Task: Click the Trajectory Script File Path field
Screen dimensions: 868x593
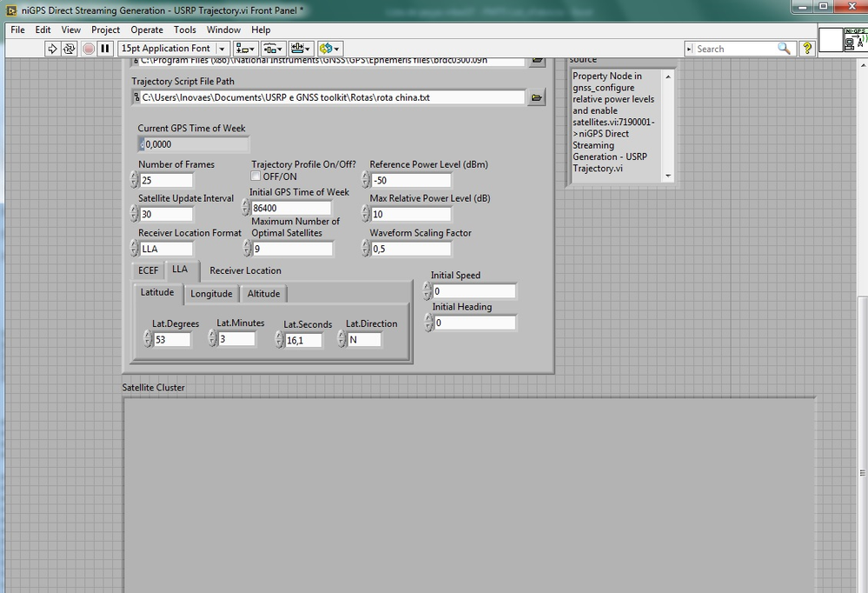Action: (328, 97)
